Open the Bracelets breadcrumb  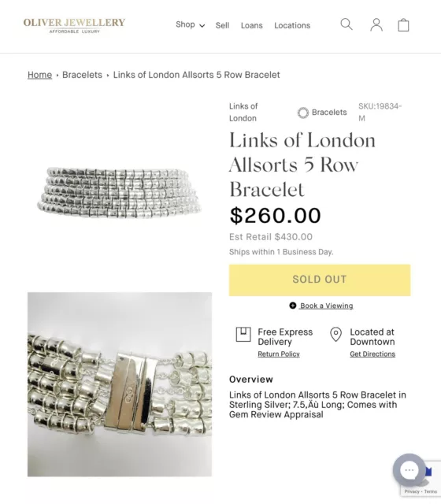(82, 75)
